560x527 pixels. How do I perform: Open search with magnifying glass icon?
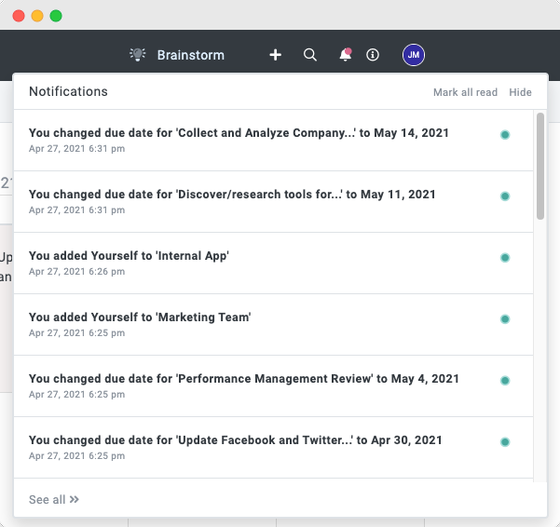310,55
